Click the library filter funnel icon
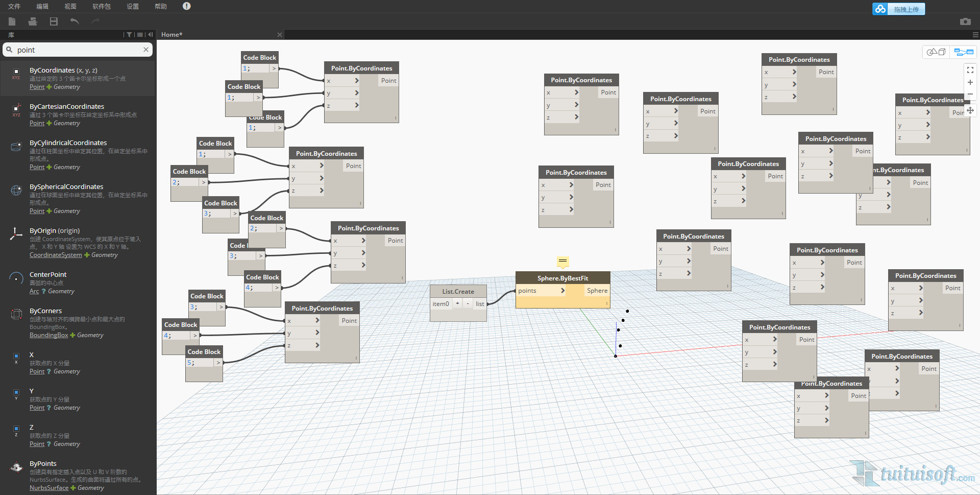Image resolution: width=980 pixels, height=495 pixels. [x=129, y=35]
